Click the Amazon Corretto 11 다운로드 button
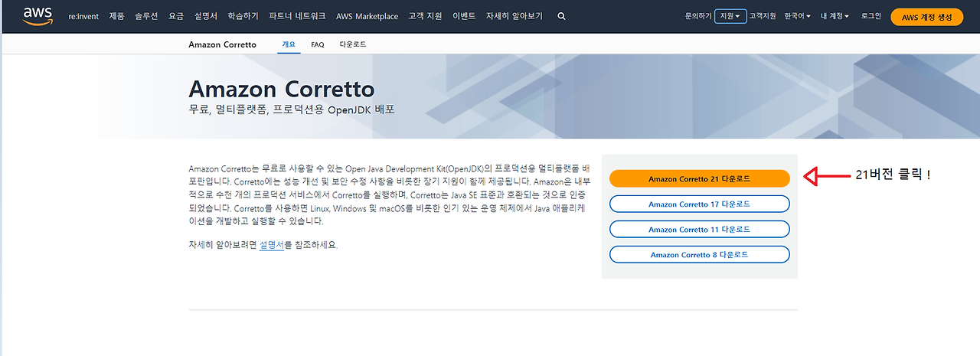The height and width of the screenshot is (356, 980). tap(699, 230)
